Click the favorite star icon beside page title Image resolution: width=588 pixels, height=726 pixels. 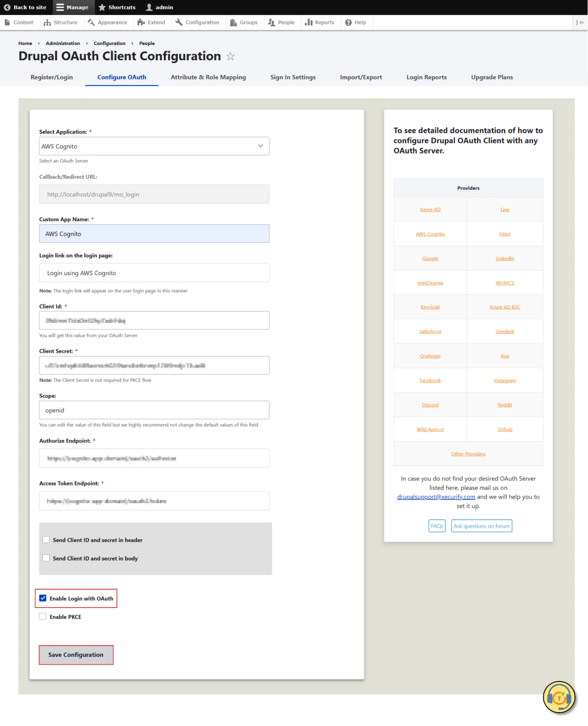(x=230, y=56)
